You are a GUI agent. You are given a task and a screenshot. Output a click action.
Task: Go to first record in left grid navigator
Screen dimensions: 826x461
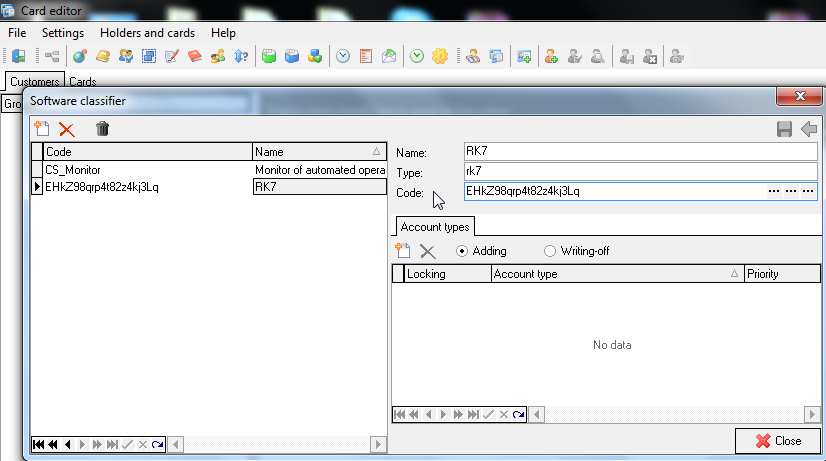[38, 445]
